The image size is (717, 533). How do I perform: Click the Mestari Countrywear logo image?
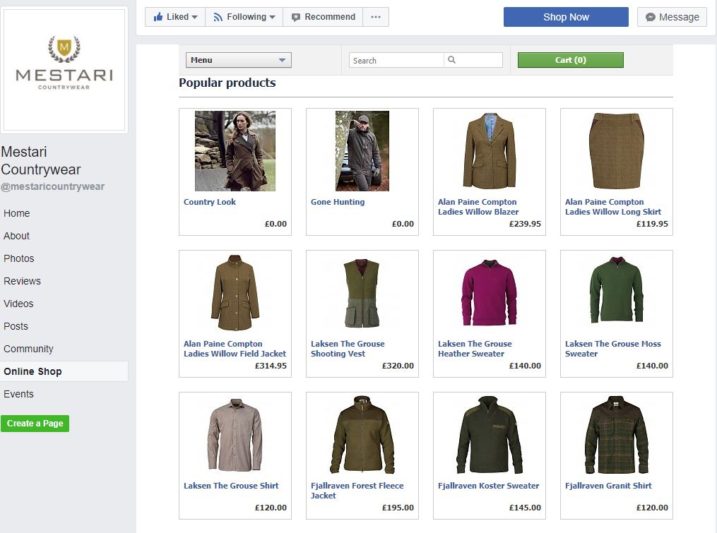point(64,70)
